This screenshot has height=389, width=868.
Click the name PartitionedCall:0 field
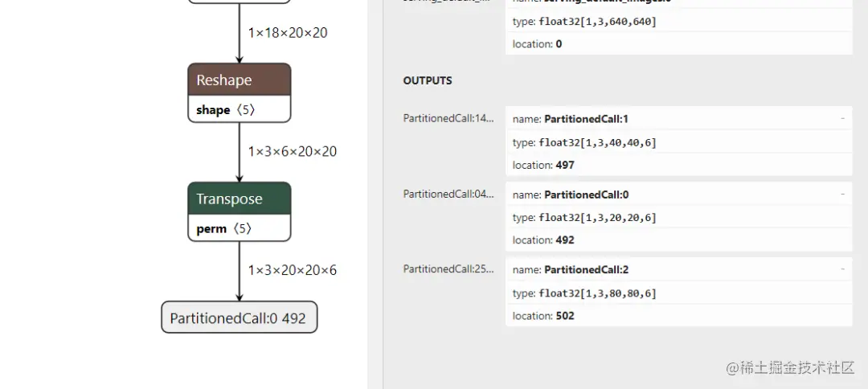click(x=678, y=194)
